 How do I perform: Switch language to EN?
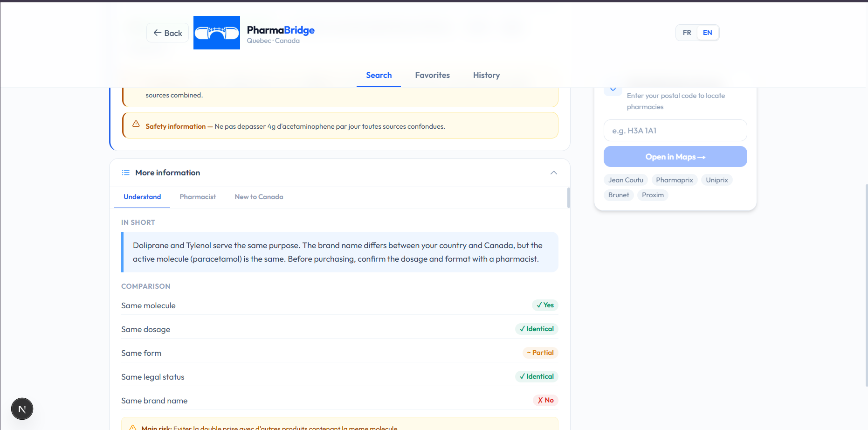click(707, 33)
